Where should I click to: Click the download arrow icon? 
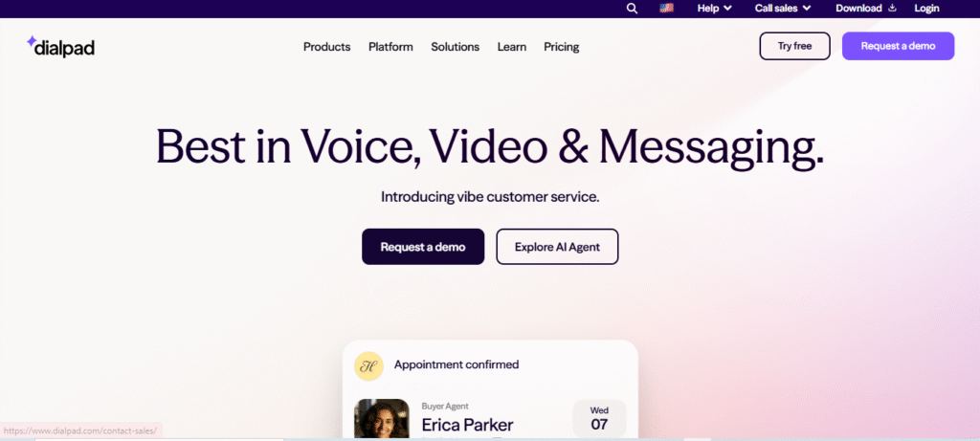pos(892,8)
